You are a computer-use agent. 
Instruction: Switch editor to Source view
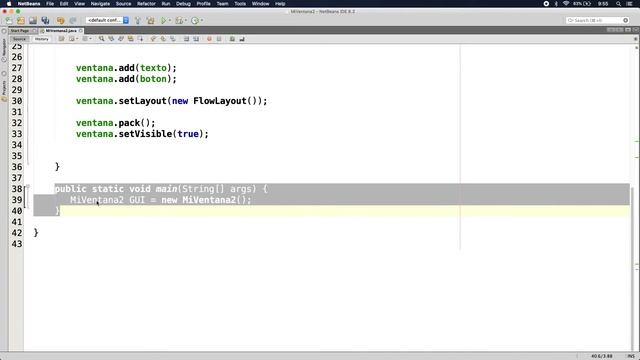[19, 39]
